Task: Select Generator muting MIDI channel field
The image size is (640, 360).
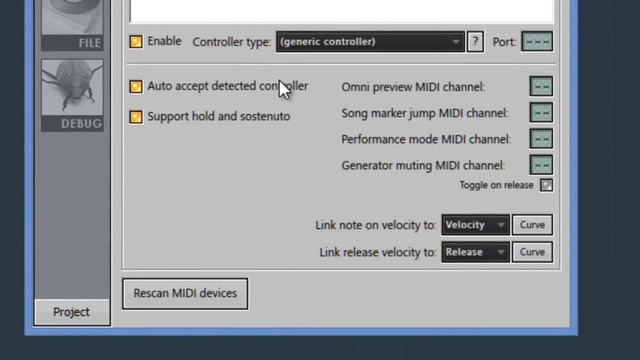Action: [541, 165]
